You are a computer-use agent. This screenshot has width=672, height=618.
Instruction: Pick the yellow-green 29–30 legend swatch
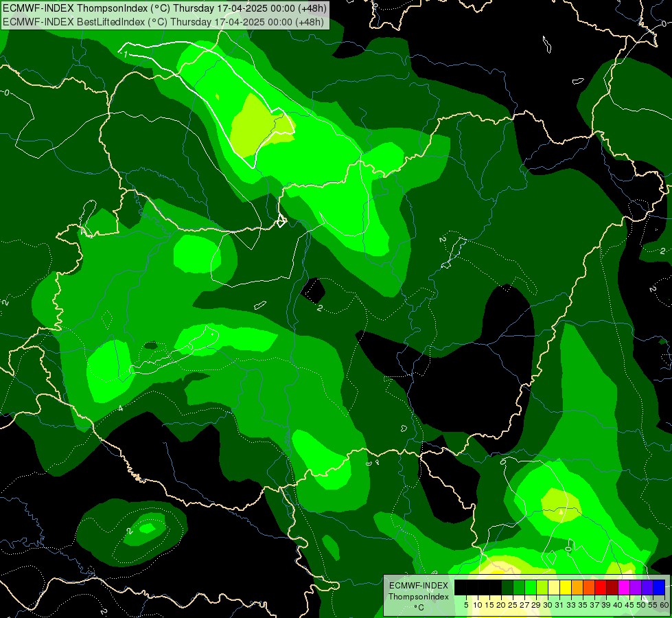coord(542,588)
